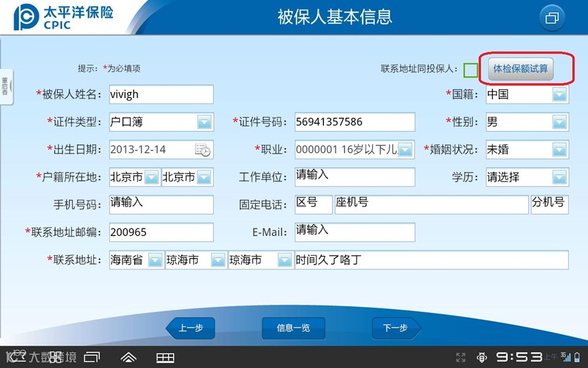Viewport: 588px width, 368px height.
Task: Open the 联系地址 province dropdown 海南省
Action: pyautogui.click(x=137, y=260)
